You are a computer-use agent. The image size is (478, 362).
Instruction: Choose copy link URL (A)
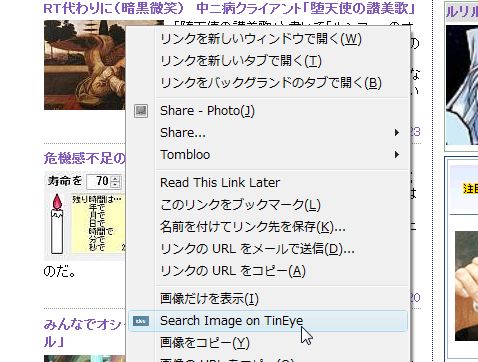(268, 271)
